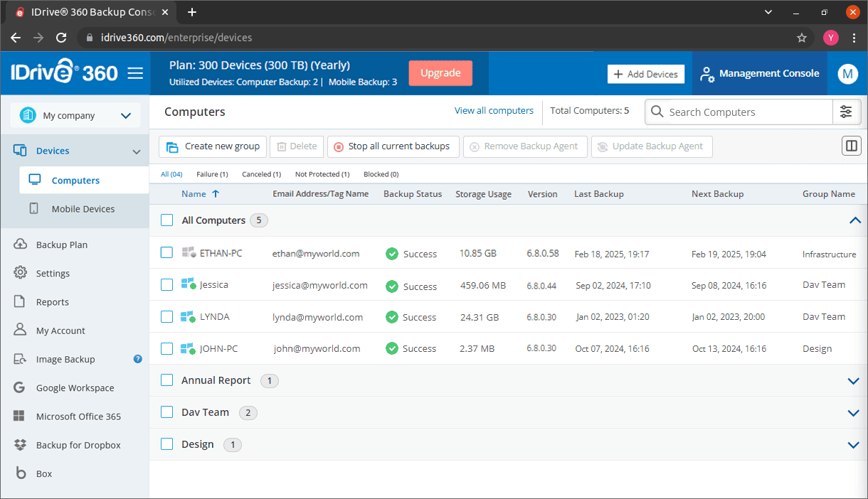Select the ETHAN-PC checkbox
Screen dimensions: 868x499
(166, 252)
